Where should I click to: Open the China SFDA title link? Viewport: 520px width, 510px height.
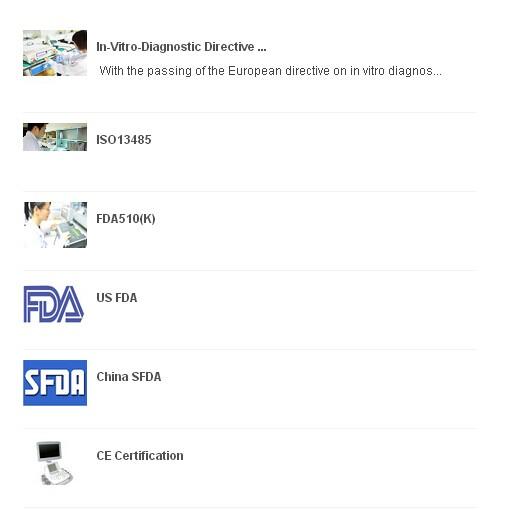coord(129,377)
